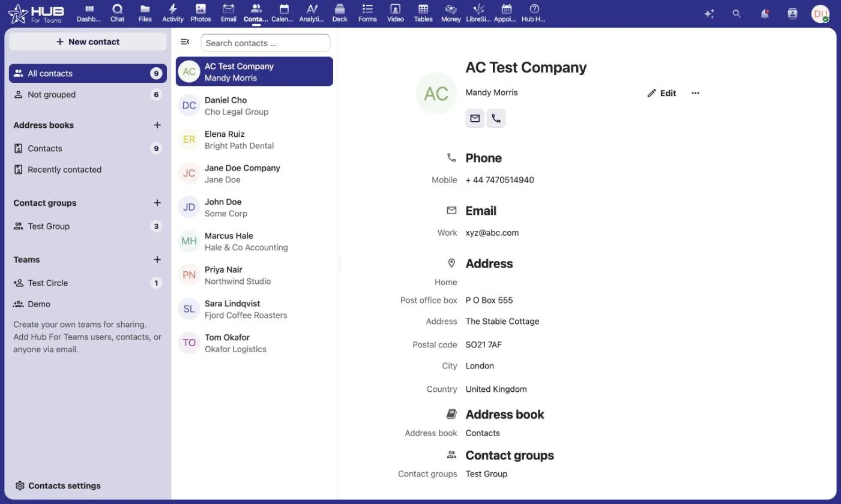Open Contacts settings
This screenshot has height=504, width=841.
[58, 485]
